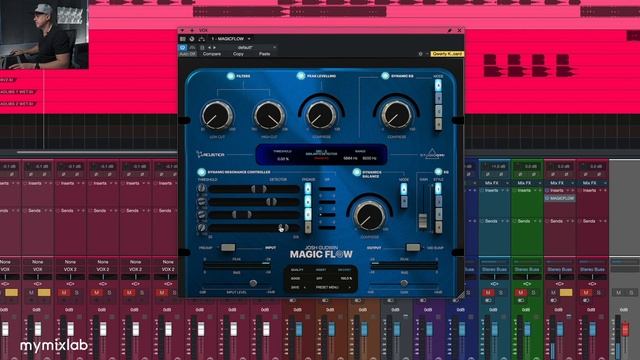Load previous preset with the left arrow

[x=209, y=48]
